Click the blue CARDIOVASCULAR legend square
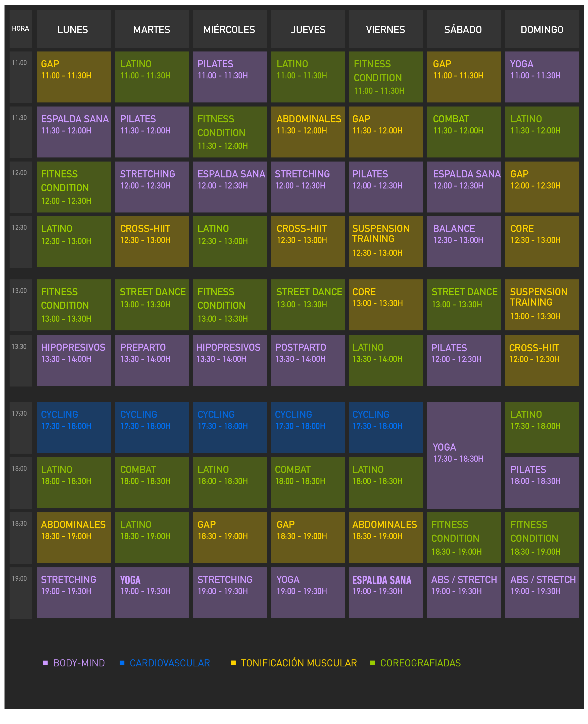The height and width of the screenshot is (724, 588). pyautogui.click(x=122, y=663)
